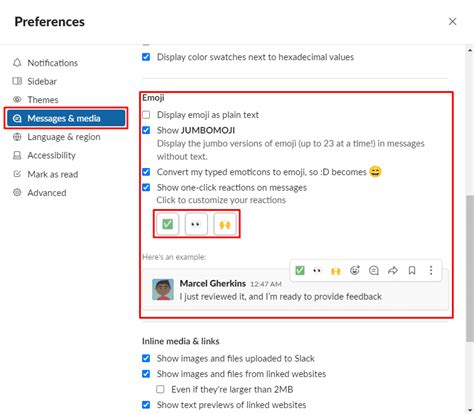The image size is (474, 414).
Task: Click the Language & region globe icon
Action: (x=17, y=137)
